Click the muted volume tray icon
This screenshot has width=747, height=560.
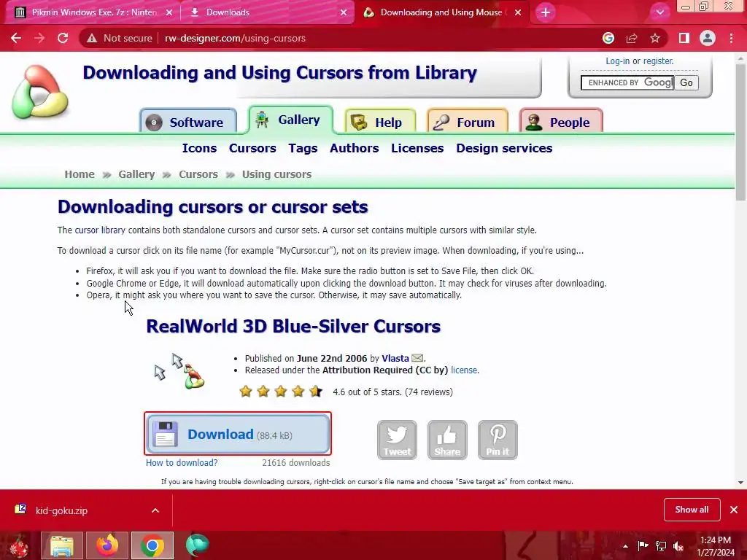click(x=678, y=546)
